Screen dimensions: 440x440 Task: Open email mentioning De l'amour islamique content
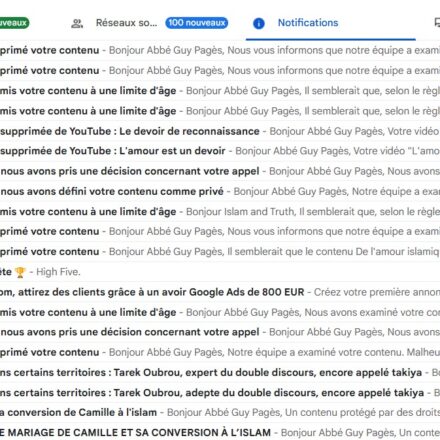point(220,252)
